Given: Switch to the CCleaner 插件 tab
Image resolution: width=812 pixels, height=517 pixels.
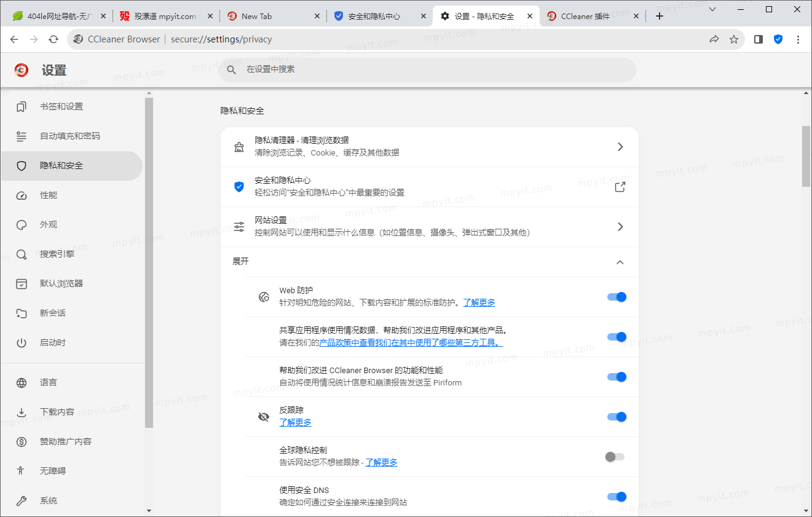Looking at the screenshot, I should 593,17.
